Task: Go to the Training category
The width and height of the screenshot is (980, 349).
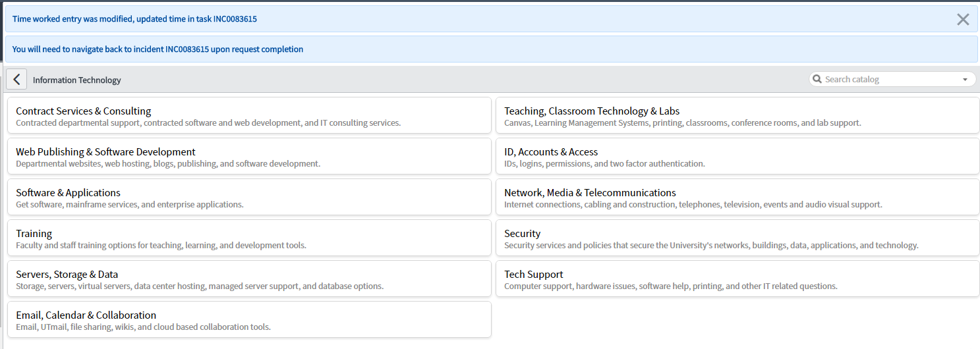Action: (x=249, y=238)
